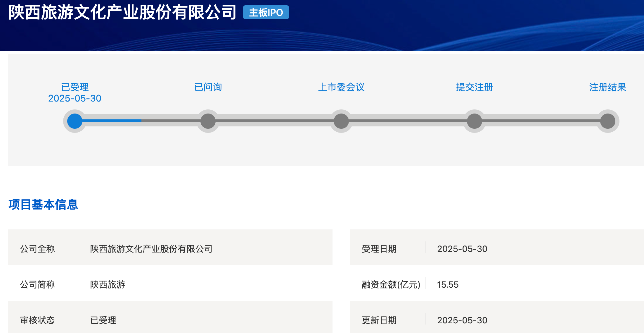Click the 项目基本信息 section heading
This screenshot has height=333, width=644.
43,205
